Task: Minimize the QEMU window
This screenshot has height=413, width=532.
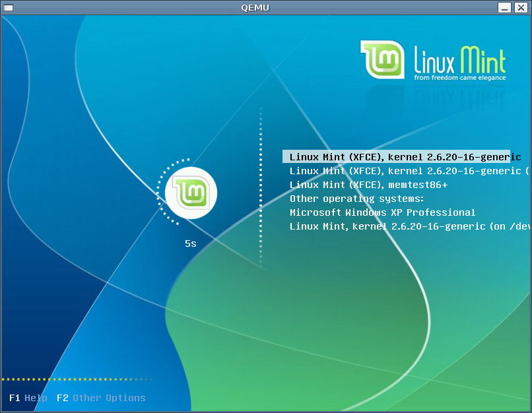Action: click(504, 7)
